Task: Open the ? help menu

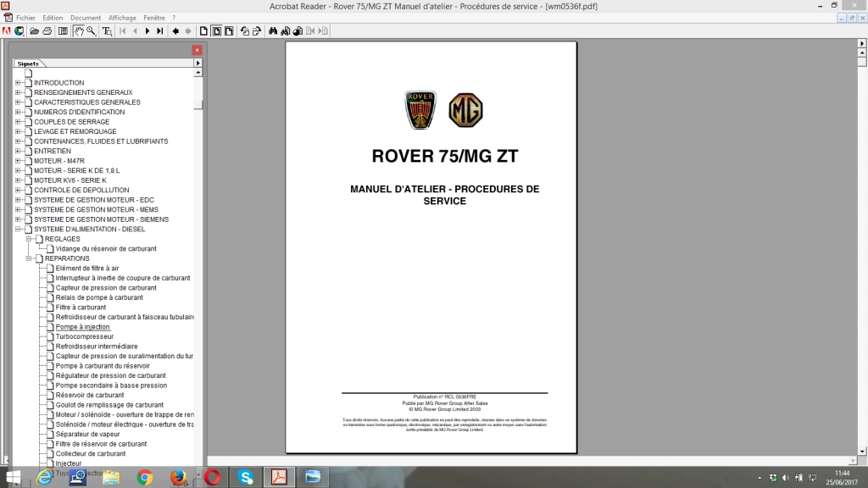Action: click(174, 18)
